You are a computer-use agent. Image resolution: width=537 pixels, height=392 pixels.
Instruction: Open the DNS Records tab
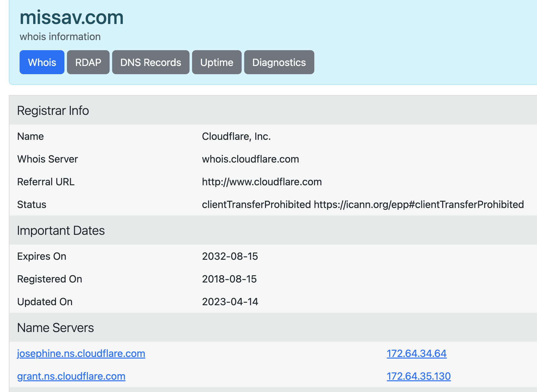pos(151,62)
